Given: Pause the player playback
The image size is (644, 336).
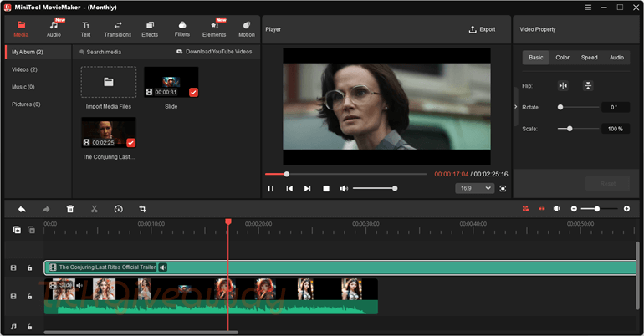Looking at the screenshot, I should tap(271, 188).
